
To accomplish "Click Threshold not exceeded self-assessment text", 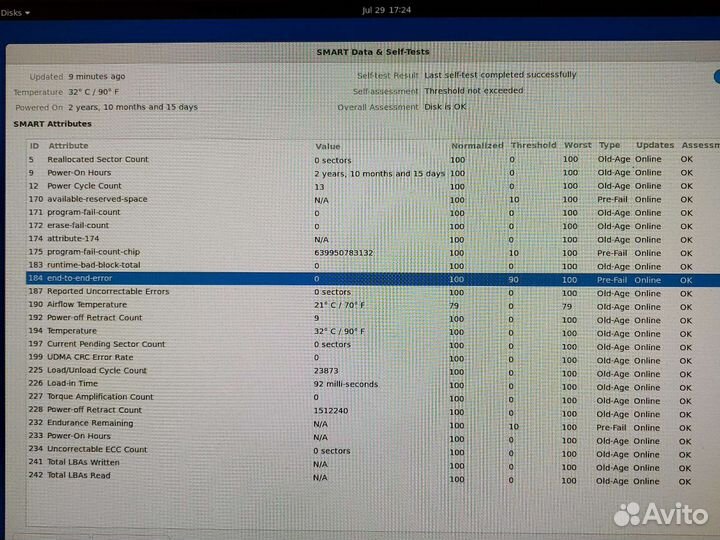I will [473, 91].
